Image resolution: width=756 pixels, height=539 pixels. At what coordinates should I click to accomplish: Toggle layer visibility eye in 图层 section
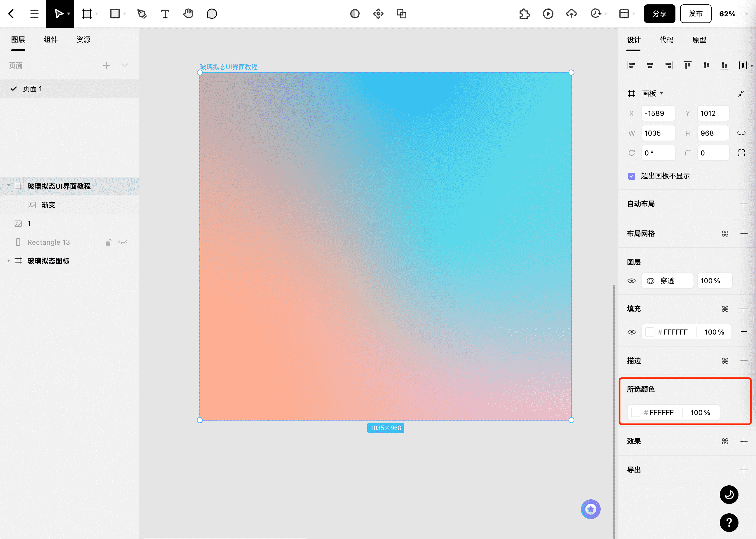[x=631, y=281]
